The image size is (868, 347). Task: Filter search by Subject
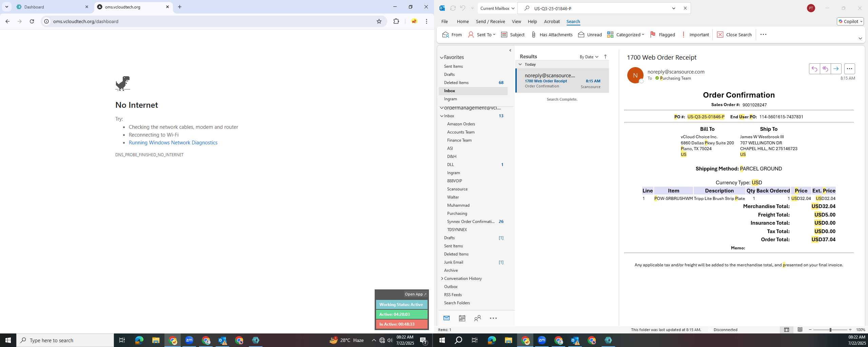[513, 35]
